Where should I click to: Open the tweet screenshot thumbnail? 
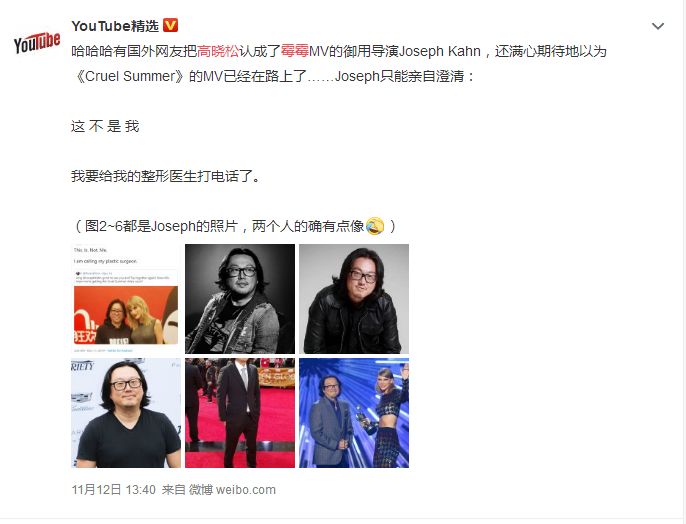tap(126, 299)
